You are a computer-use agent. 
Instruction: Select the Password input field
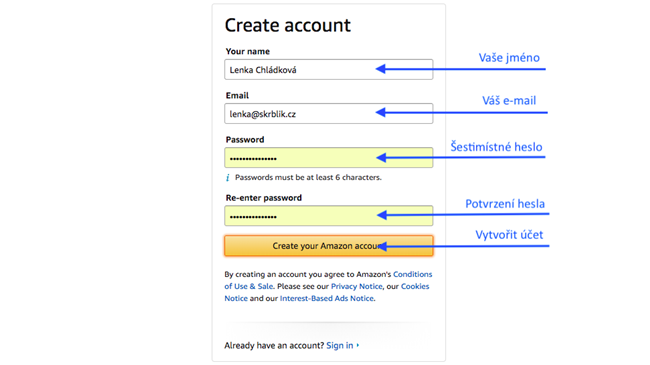(329, 158)
